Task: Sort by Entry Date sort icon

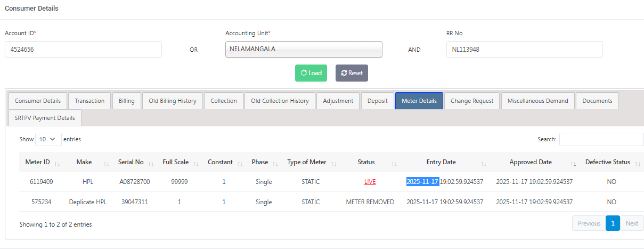Action: 484,163
